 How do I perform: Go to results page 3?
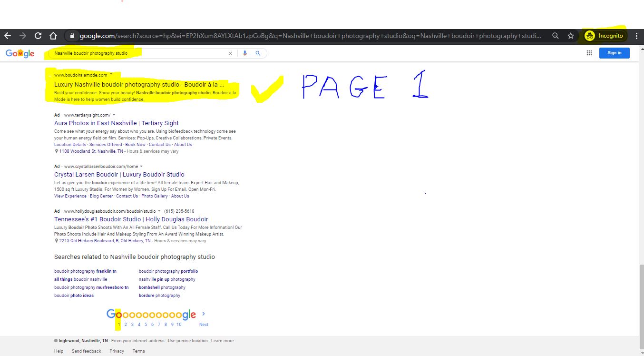pyautogui.click(x=132, y=325)
